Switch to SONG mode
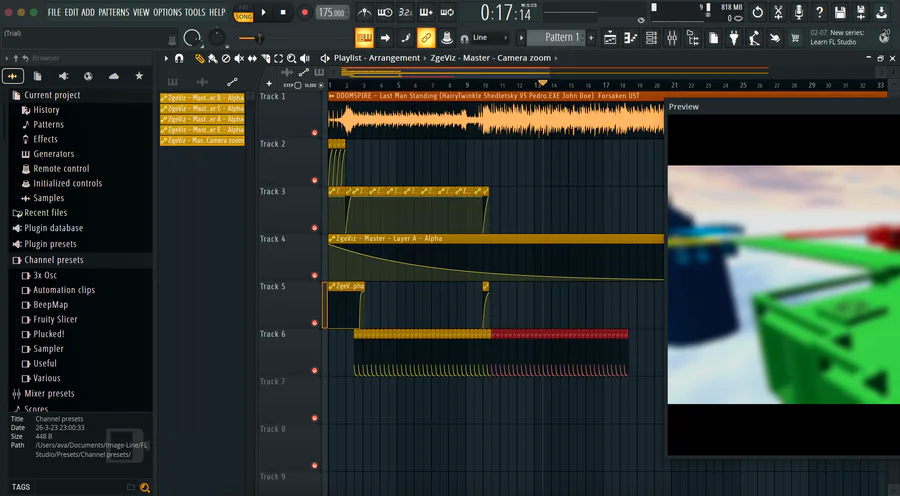 point(243,17)
